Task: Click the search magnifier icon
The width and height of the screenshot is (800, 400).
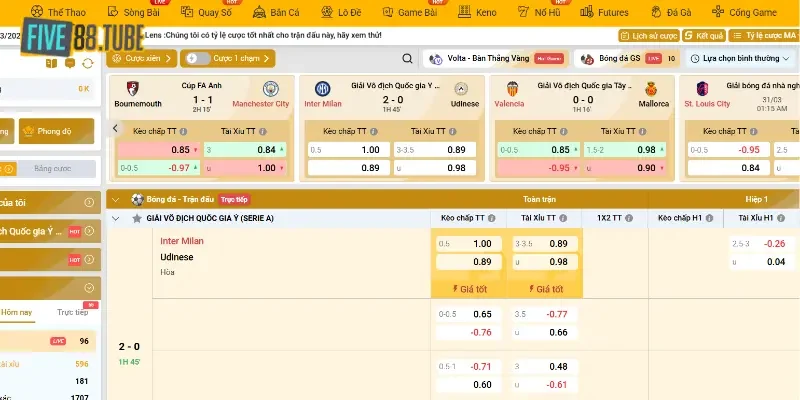Action: tap(407, 58)
